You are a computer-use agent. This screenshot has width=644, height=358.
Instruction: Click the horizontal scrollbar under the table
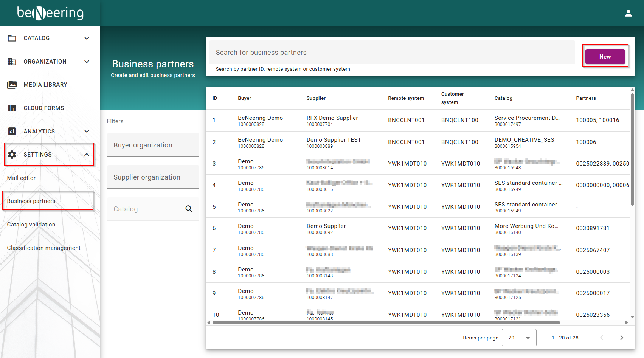[x=386, y=323]
